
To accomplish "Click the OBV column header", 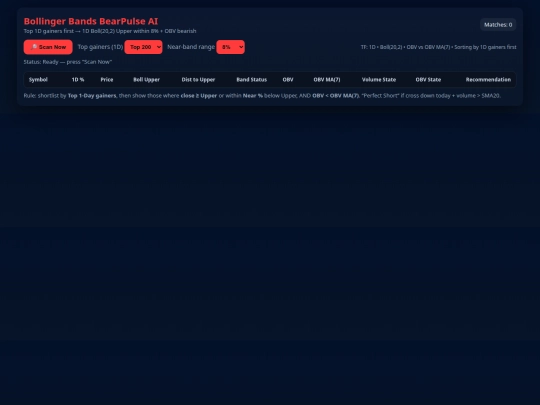I will (x=288, y=80).
